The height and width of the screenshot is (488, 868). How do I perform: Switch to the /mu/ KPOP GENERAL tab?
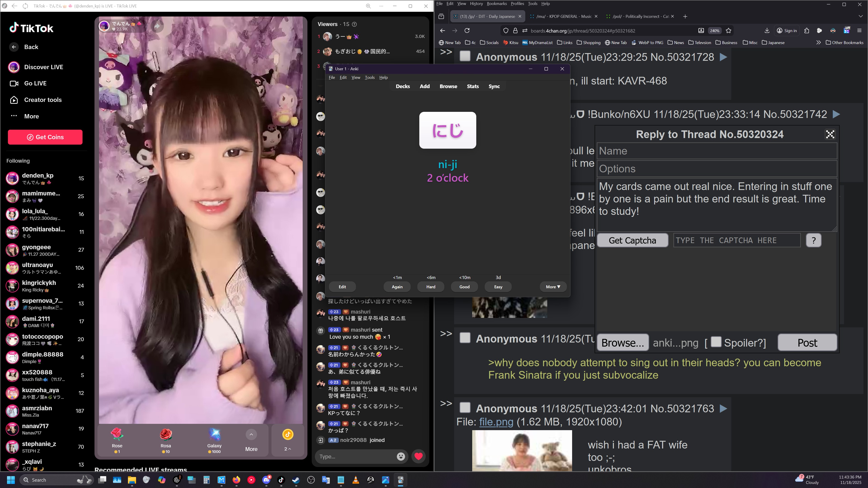coord(563,16)
